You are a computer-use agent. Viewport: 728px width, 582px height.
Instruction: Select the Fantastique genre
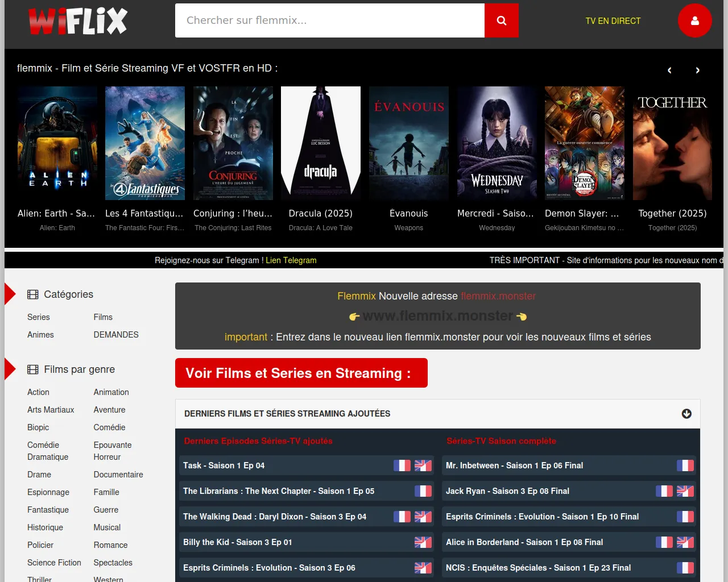coord(48,510)
